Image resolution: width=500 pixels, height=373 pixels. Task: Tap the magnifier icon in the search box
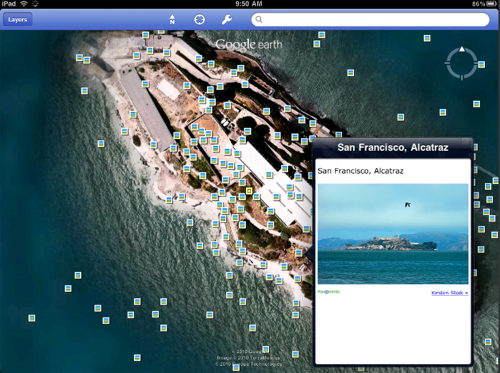(x=259, y=19)
